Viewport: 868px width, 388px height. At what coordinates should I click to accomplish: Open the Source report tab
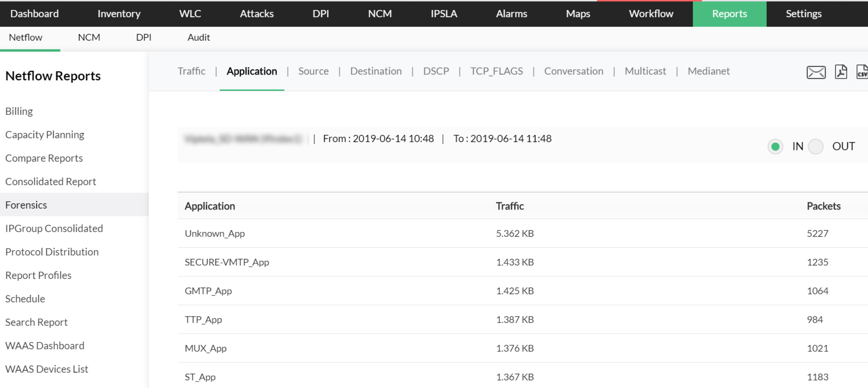313,71
